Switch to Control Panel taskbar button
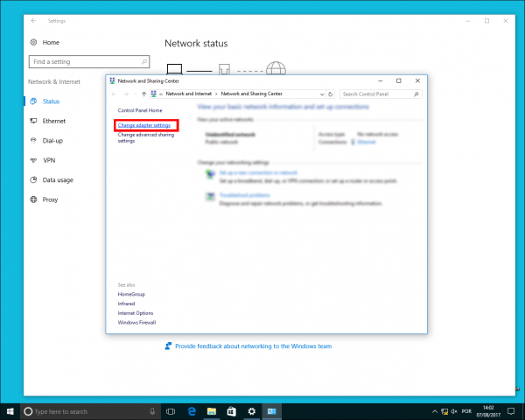 [272, 411]
